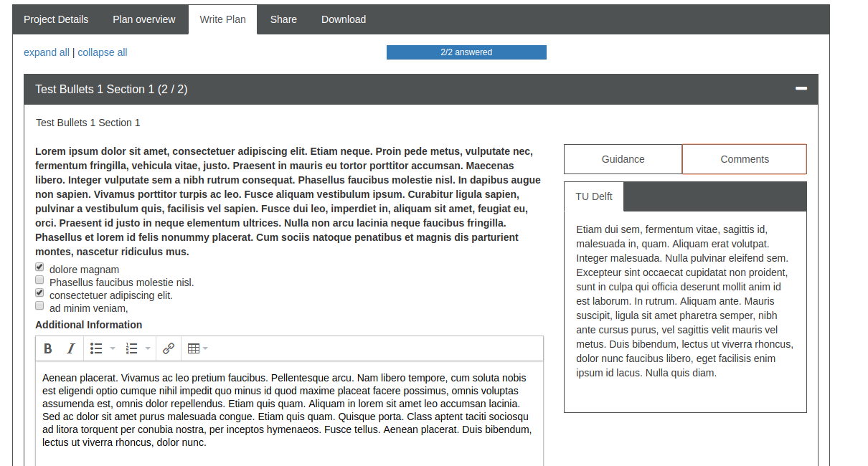
Task: Switch to the Share tab
Action: (283, 19)
